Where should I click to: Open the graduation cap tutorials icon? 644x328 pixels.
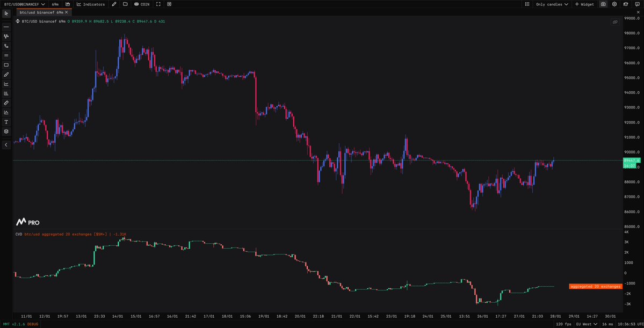tap(626, 4)
